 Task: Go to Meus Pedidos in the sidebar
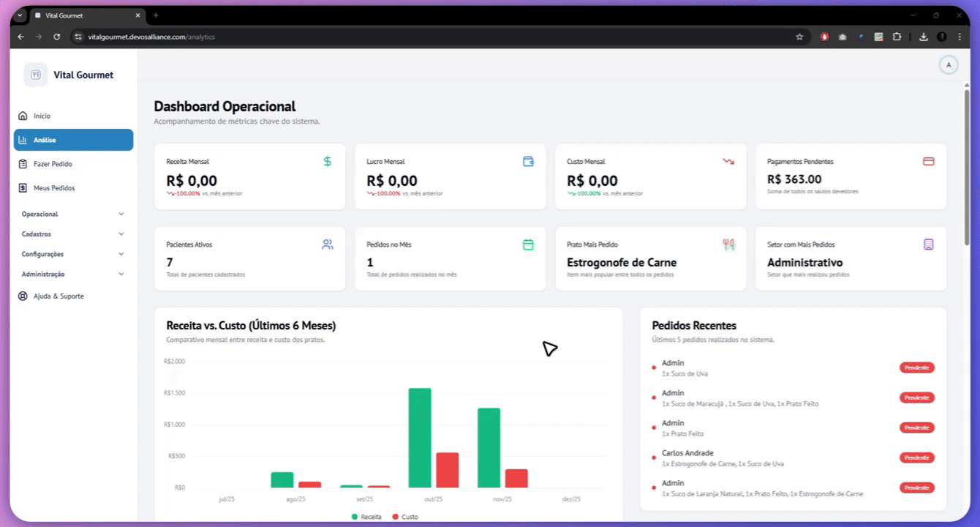(53, 188)
